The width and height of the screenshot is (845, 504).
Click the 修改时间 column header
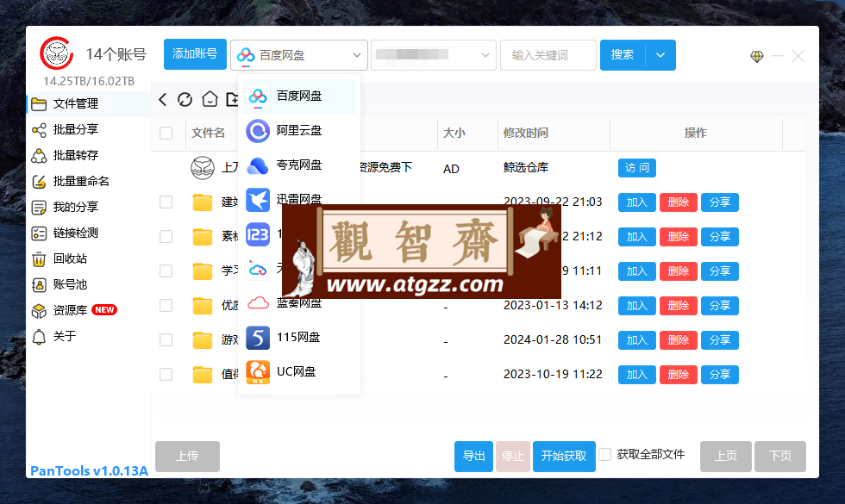point(526,133)
